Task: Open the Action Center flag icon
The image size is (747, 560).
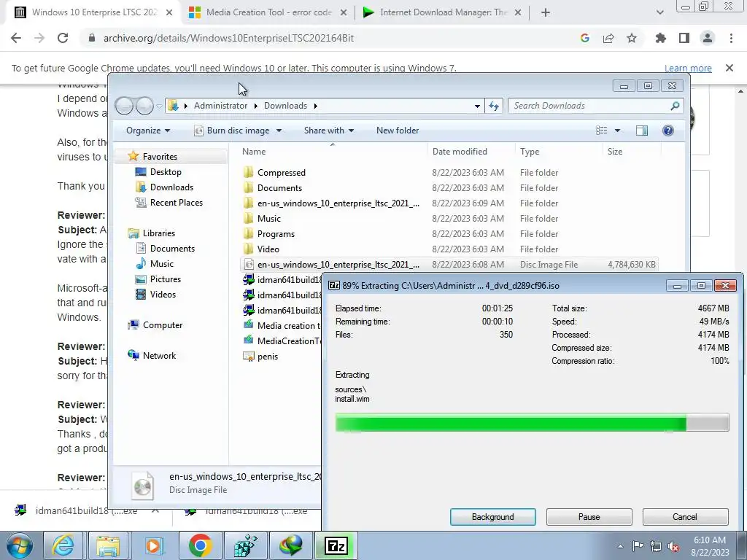Action: [x=638, y=546]
